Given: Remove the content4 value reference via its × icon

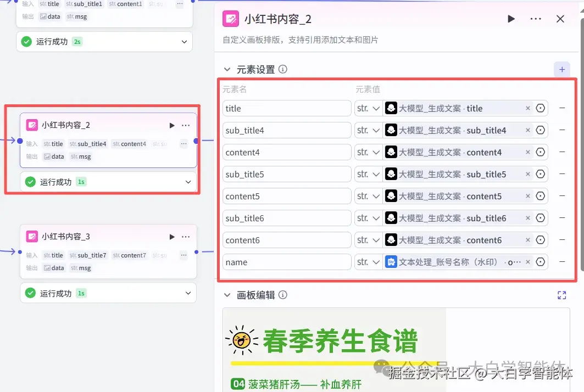Looking at the screenshot, I should tap(527, 152).
